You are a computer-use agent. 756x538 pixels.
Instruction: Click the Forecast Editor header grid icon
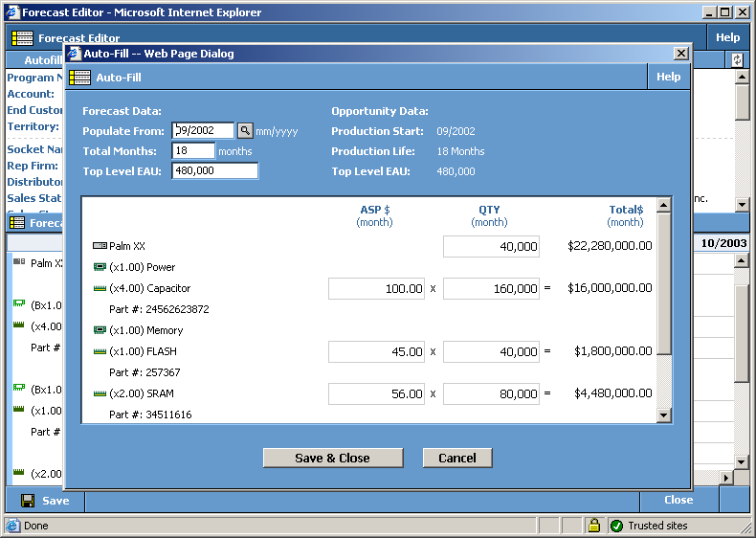22,37
